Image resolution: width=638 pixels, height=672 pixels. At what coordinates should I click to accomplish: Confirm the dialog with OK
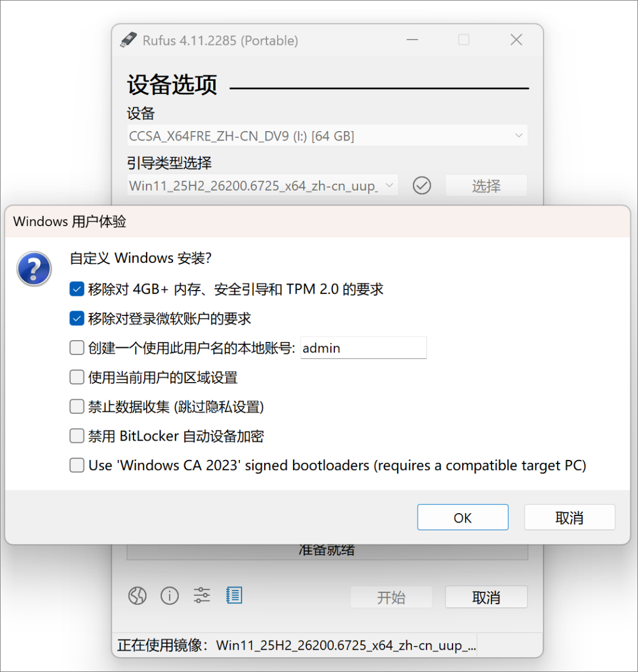tap(463, 517)
